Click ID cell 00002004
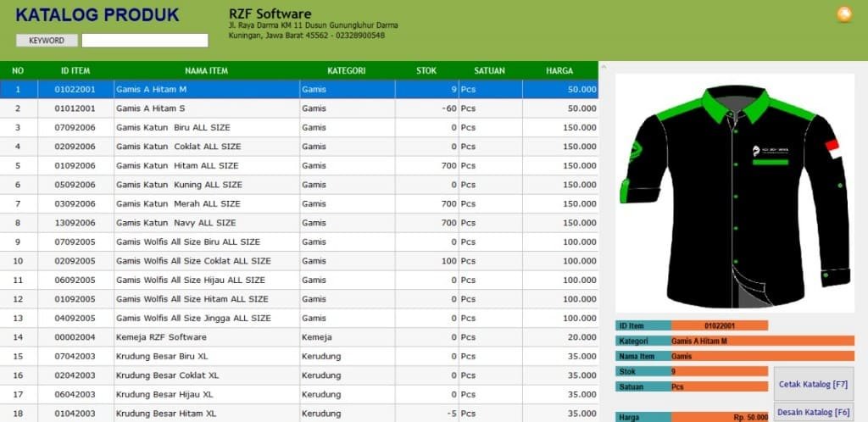Screen dimensions: 868x422 coord(75,337)
